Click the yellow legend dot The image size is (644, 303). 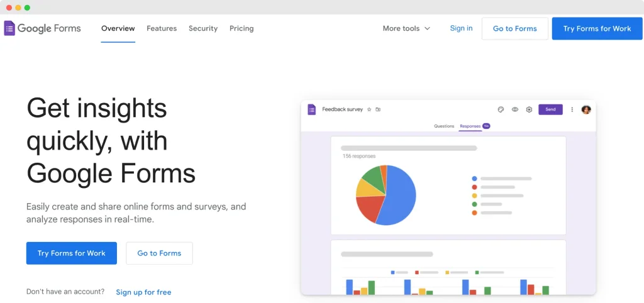[474, 196]
